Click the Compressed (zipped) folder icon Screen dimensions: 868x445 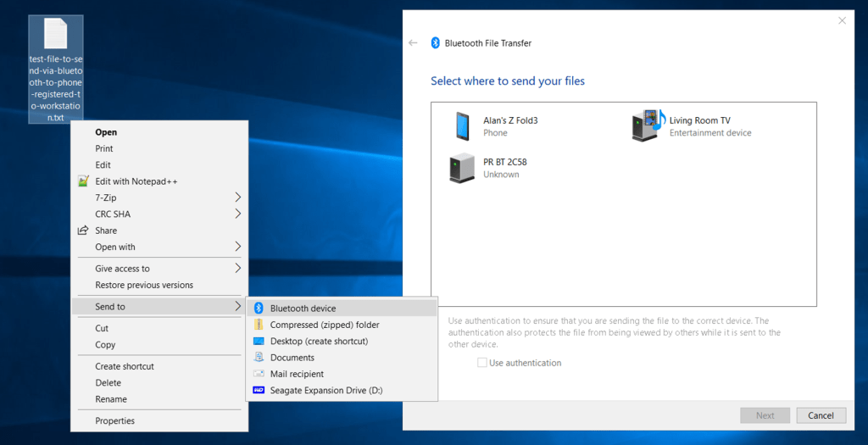260,325
